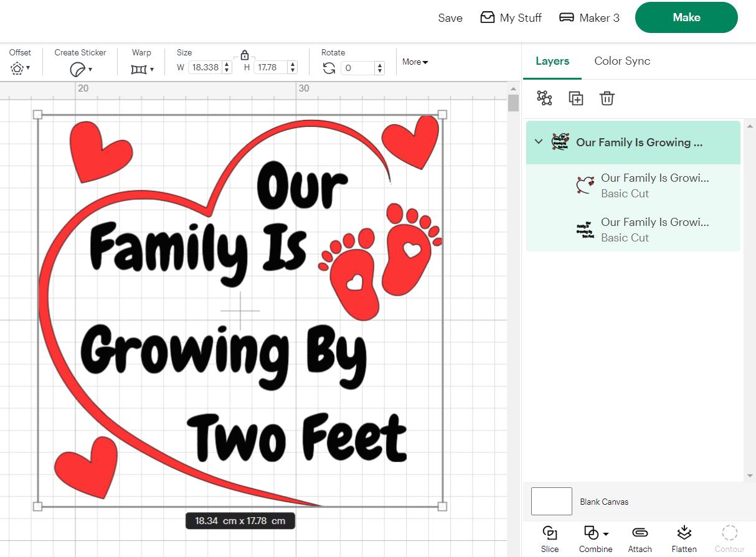Click the Make button
756x557 pixels.
tap(686, 17)
